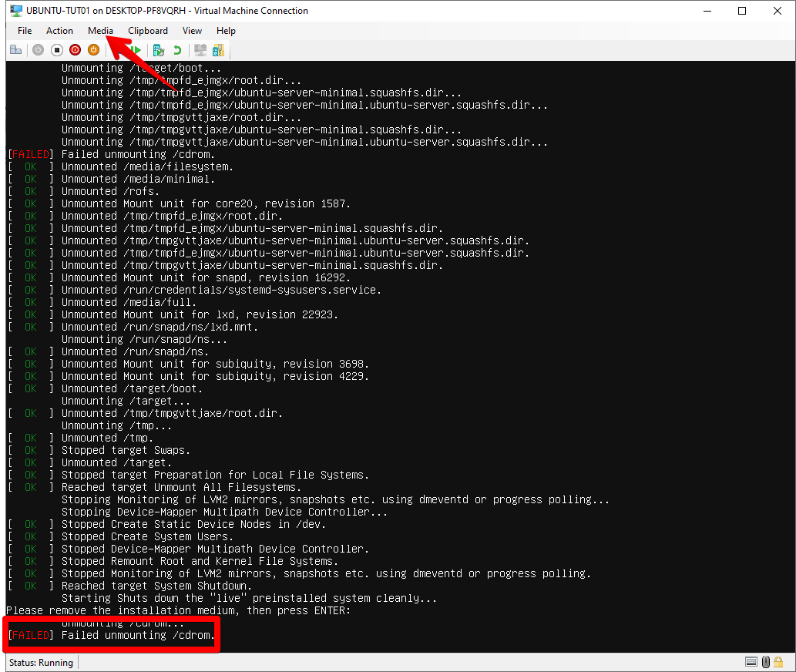Save the VM state with the orange power icon

tap(93, 50)
